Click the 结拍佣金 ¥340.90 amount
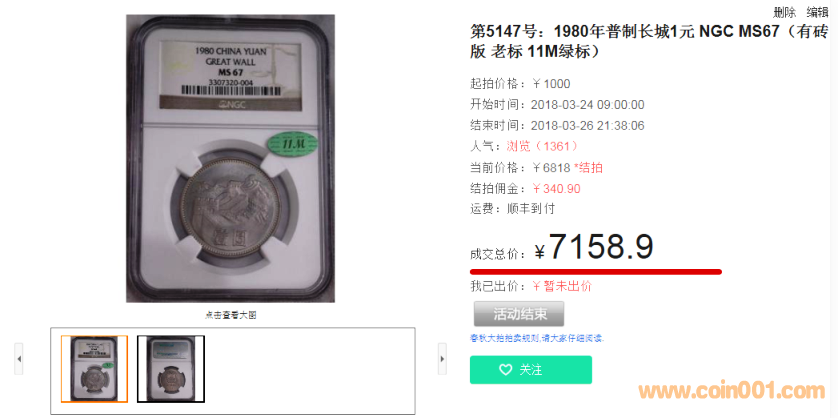 556,189
